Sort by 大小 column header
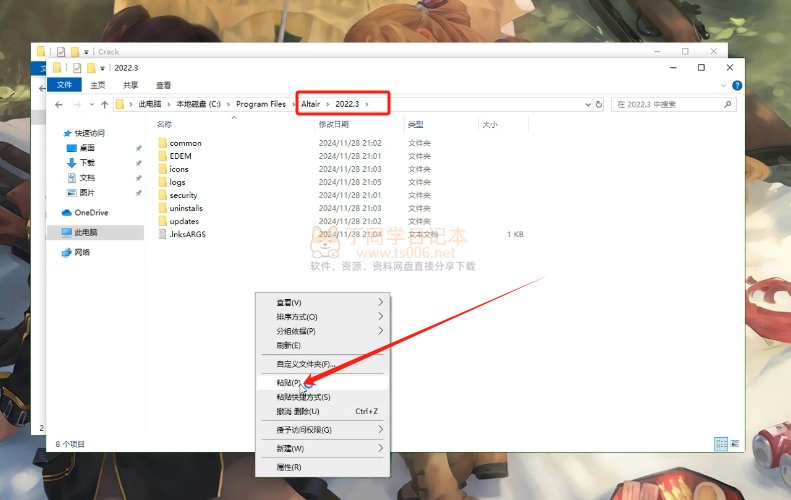This screenshot has height=500, width=791. pos(490,124)
